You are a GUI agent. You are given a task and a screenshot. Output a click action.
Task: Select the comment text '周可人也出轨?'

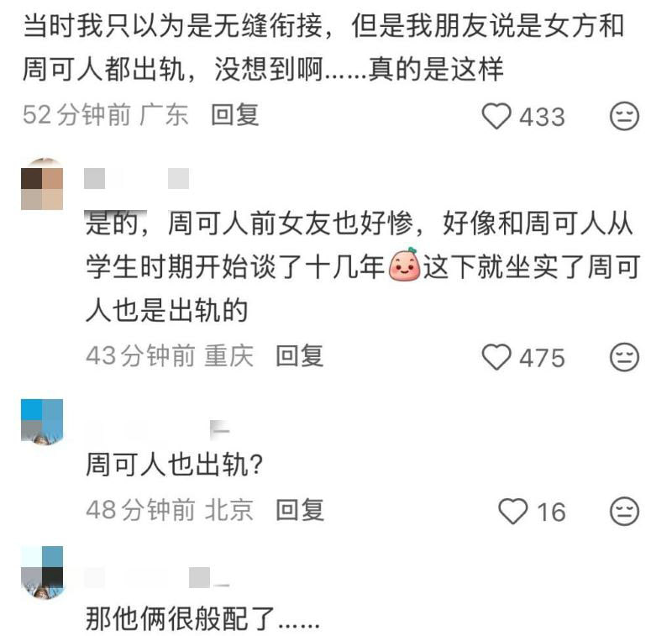tap(174, 465)
